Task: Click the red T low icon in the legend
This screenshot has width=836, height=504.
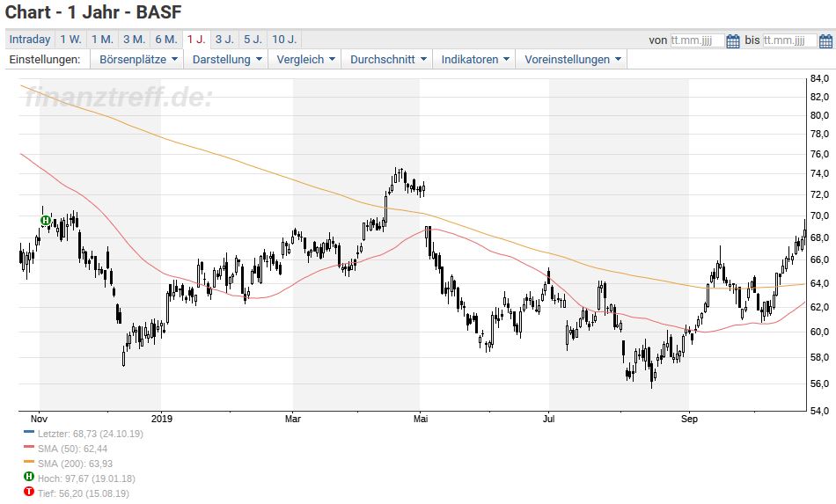Action: (29, 492)
